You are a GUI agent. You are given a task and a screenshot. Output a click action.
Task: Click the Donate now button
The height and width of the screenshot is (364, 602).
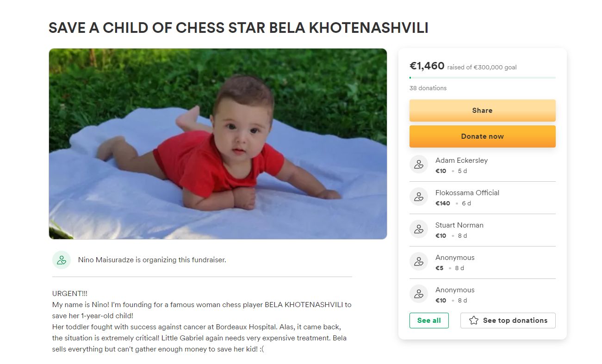tap(482, 136)
